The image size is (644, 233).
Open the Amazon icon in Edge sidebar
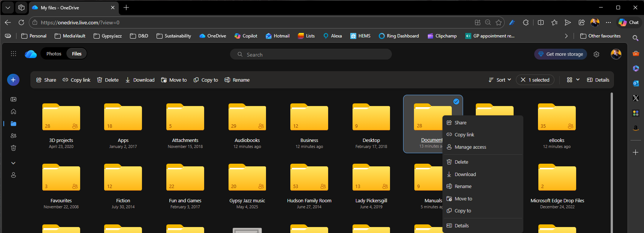[x=636, y=128]
